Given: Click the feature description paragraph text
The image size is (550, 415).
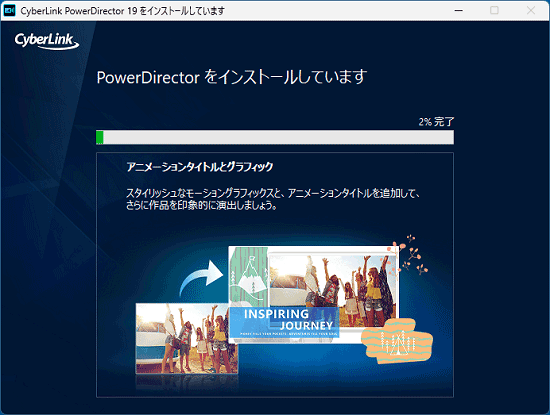Looking at the screenshot, I should click(x=273, y=199).
